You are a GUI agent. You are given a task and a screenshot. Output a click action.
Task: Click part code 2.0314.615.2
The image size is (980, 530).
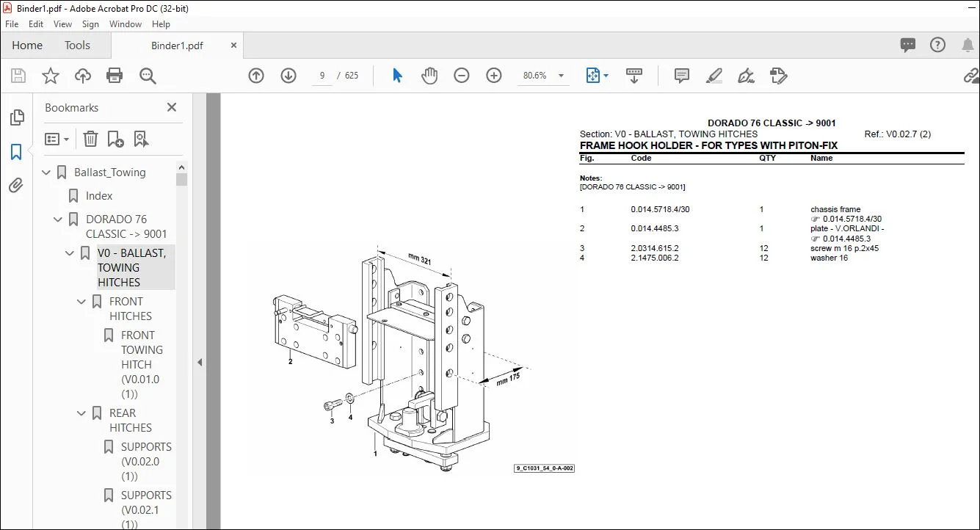pyautogui.click(x=655, y=249)
